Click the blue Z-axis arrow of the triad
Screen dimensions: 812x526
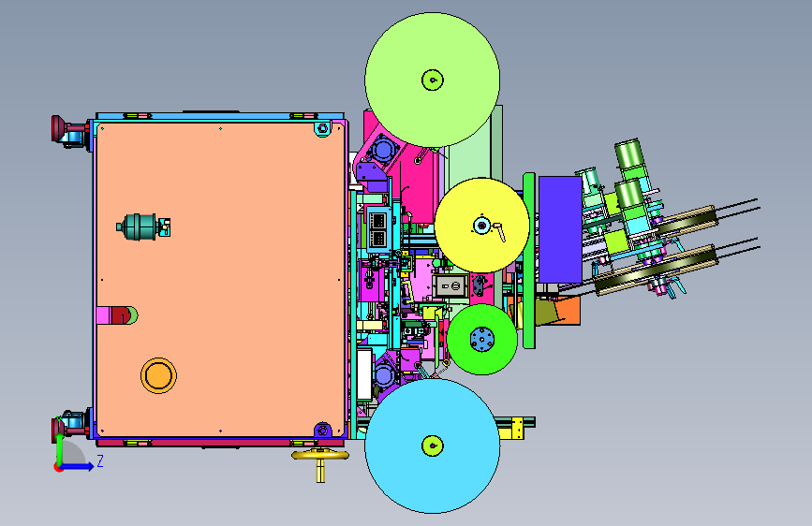click(x=78, y=466)
